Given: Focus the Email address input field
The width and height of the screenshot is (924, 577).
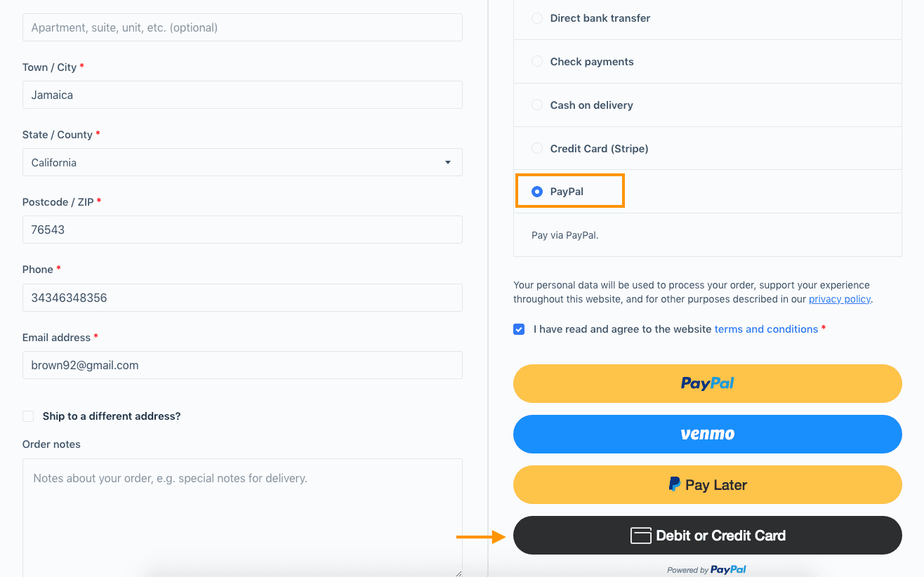Looking at the screenshot, I should pyautogui.click(x=242, y=365).
